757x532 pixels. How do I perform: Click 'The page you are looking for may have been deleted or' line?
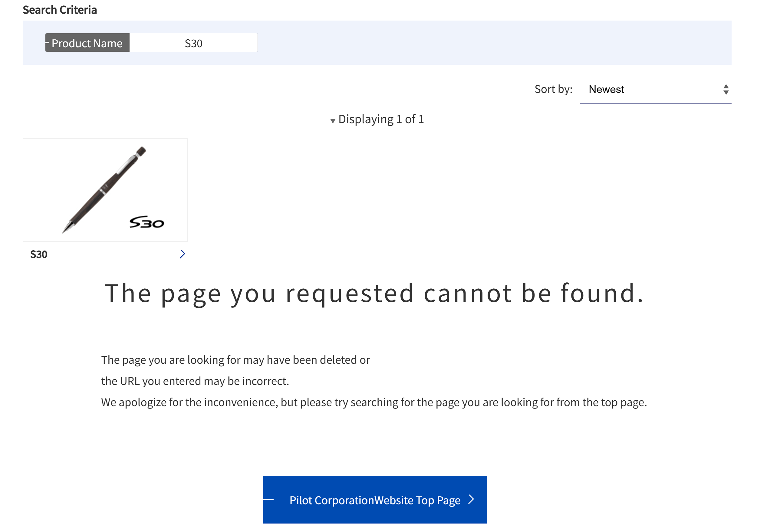(x=236, y=360)
